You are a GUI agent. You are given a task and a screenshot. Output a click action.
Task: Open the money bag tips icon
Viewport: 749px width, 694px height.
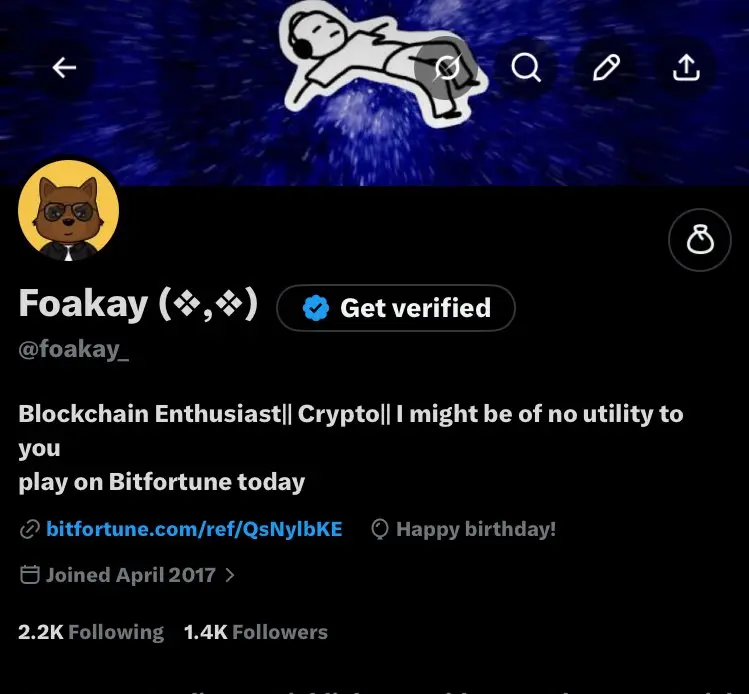pos(700,240)
